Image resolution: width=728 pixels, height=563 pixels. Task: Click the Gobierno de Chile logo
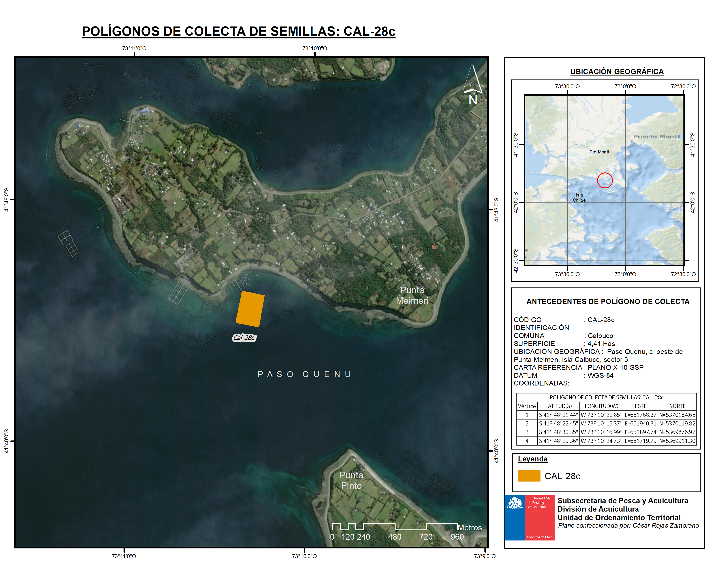[x=529, y=517]
